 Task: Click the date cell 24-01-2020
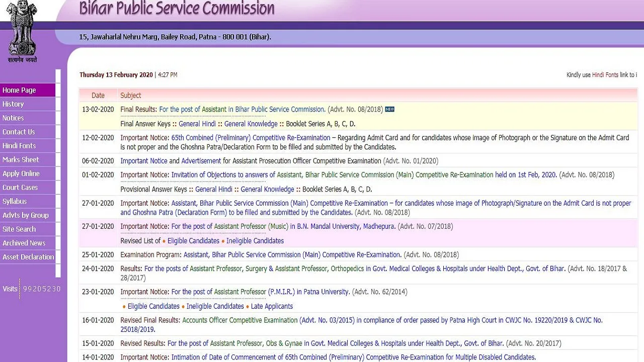click(98, 268)
